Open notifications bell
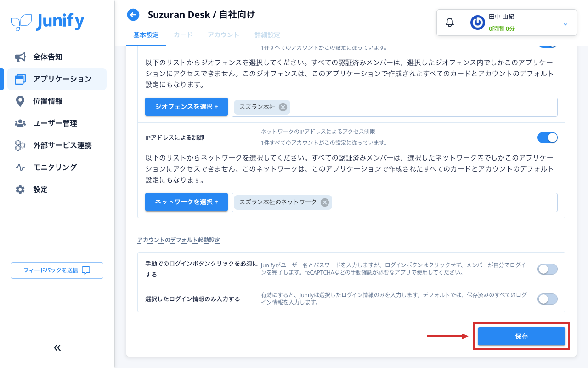588x368 pixels. click(x=450, y=22)
